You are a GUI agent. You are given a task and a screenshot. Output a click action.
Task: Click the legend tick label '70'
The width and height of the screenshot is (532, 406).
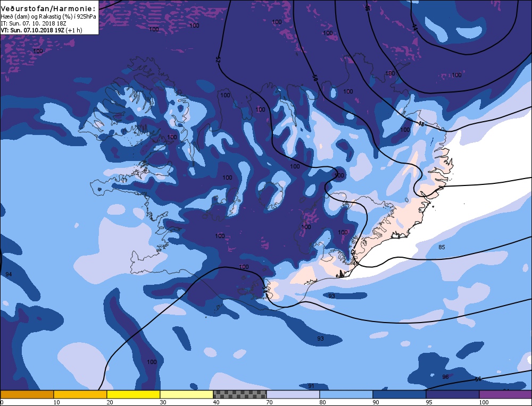pyautogui.click(x=269, y=402)
